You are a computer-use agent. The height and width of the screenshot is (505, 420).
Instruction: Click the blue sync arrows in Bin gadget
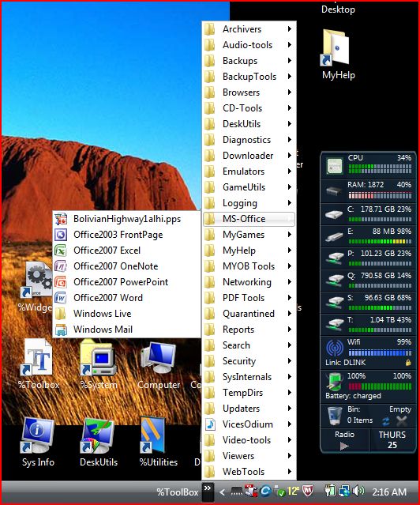point(385,420)
